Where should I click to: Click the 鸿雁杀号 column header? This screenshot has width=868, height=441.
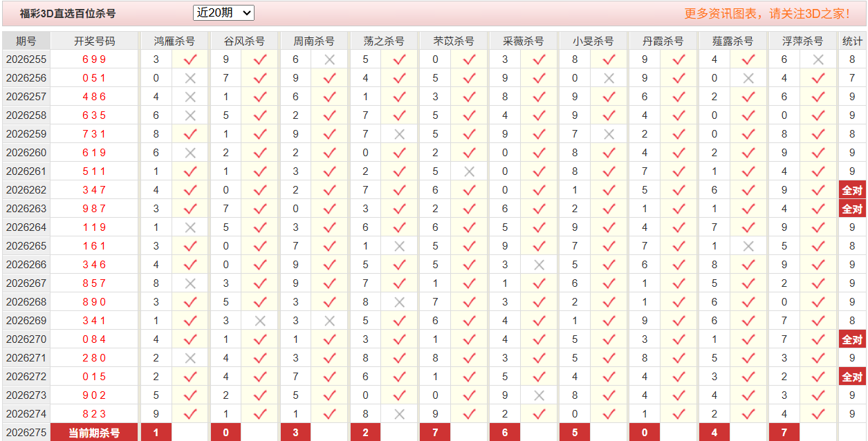tap(174, 41)
